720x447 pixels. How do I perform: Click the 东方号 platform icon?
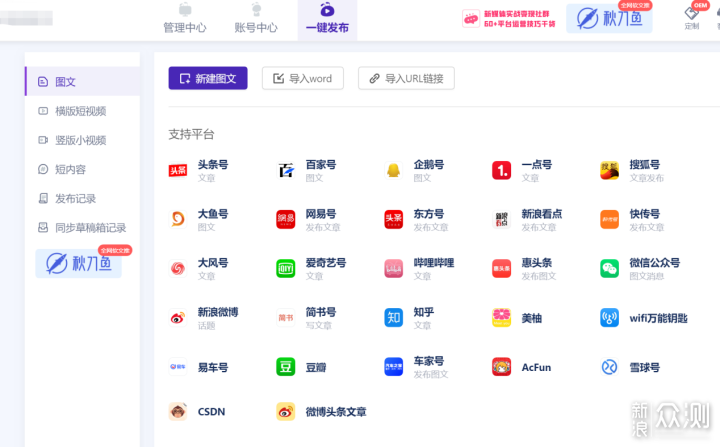pos(394,219)
